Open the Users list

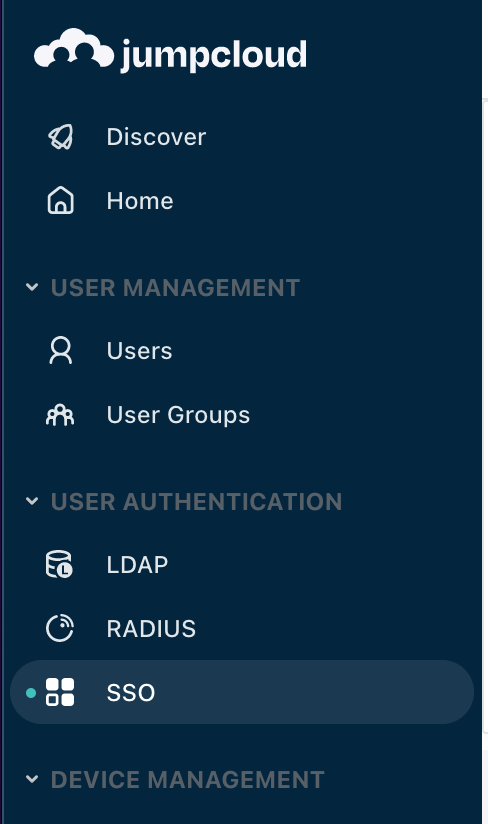pyautogui.click(x=139, y=351)
